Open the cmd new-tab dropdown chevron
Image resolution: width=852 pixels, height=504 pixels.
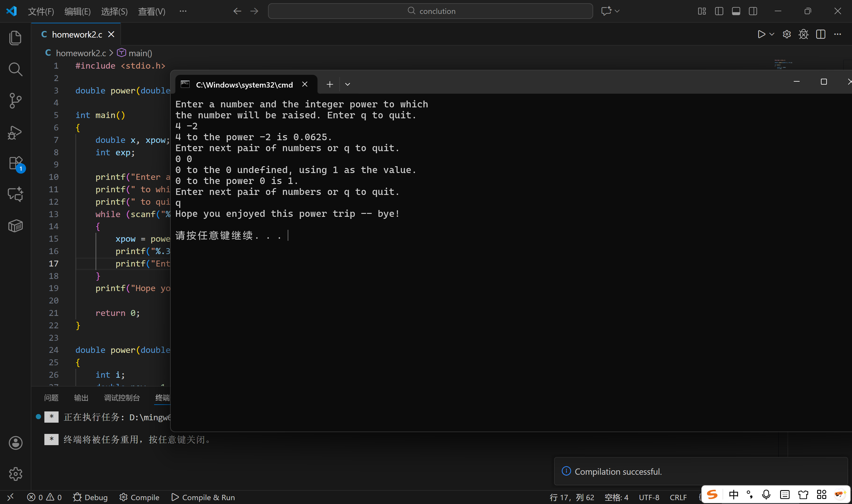click(347, 84)
